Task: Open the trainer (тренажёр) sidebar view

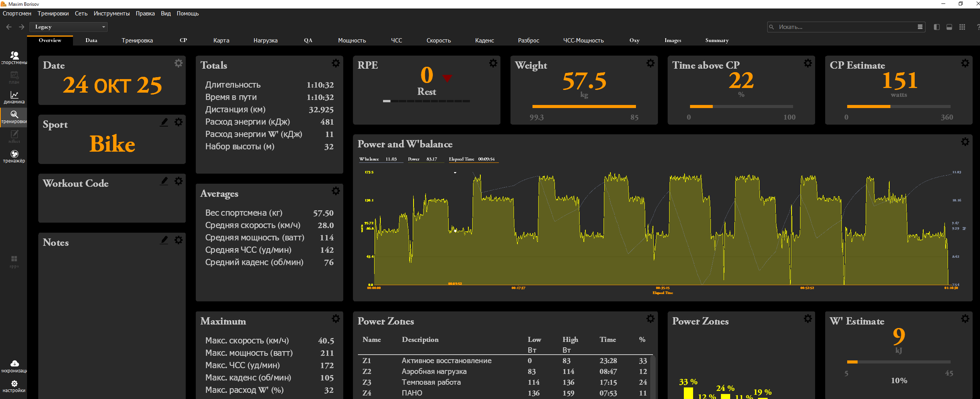Action: pyautogui.click(x=14, y=156)
